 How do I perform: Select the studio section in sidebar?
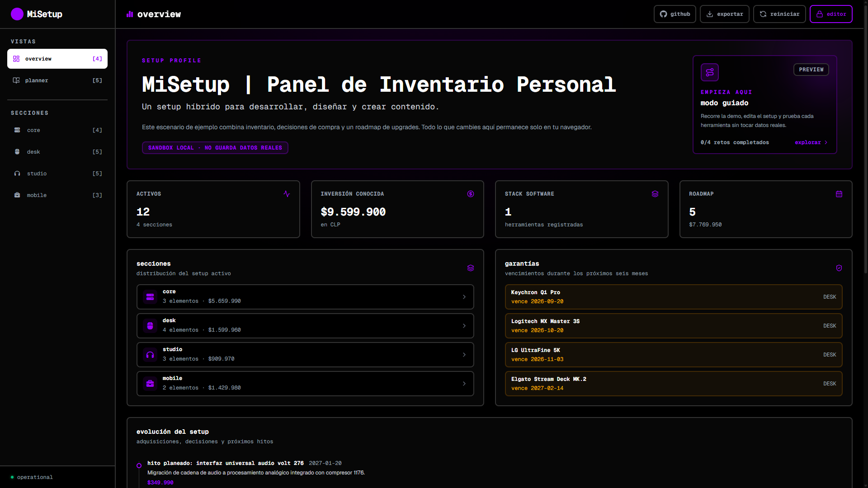tap(57, 174)
